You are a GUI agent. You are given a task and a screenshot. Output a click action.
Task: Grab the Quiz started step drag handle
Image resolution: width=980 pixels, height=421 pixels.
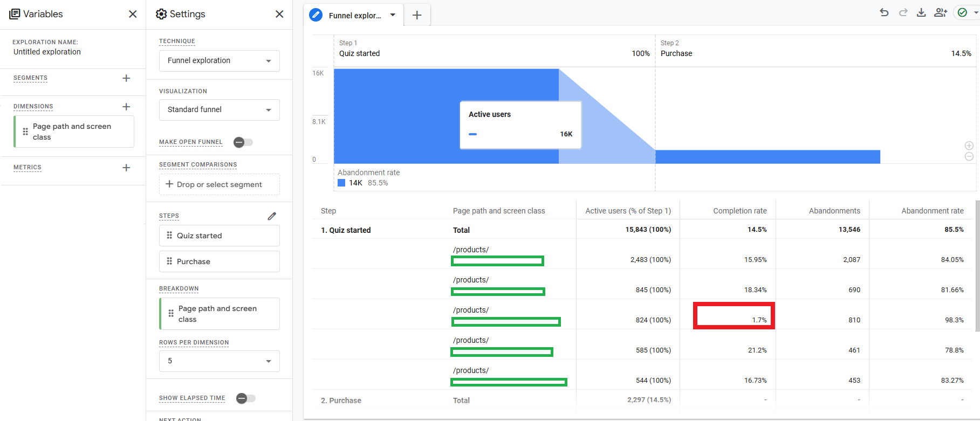(x=169, y=236)
